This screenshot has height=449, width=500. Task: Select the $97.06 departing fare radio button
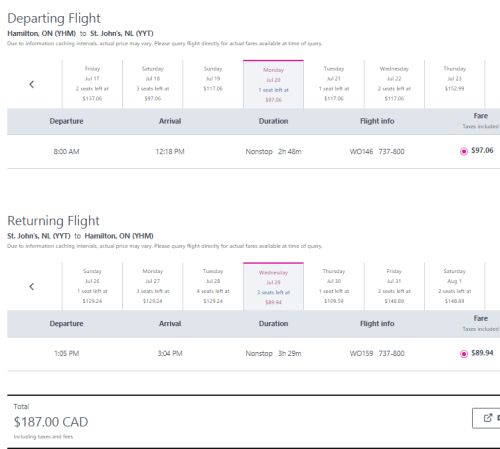tap(464, 151)
